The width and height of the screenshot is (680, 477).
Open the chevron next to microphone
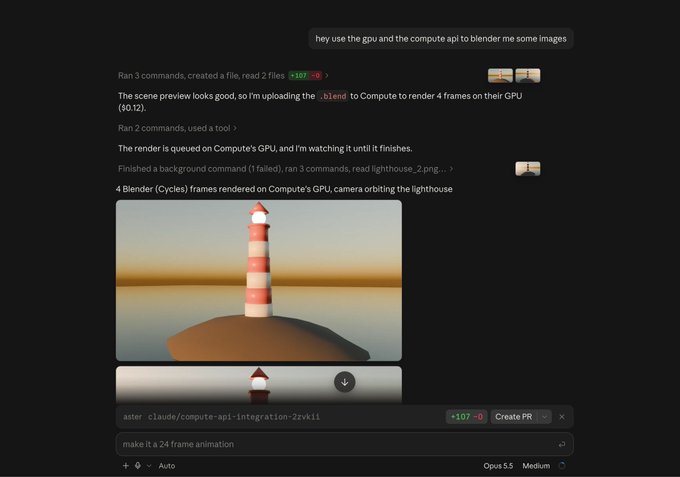pyautogui.click(x=149, y=466)
